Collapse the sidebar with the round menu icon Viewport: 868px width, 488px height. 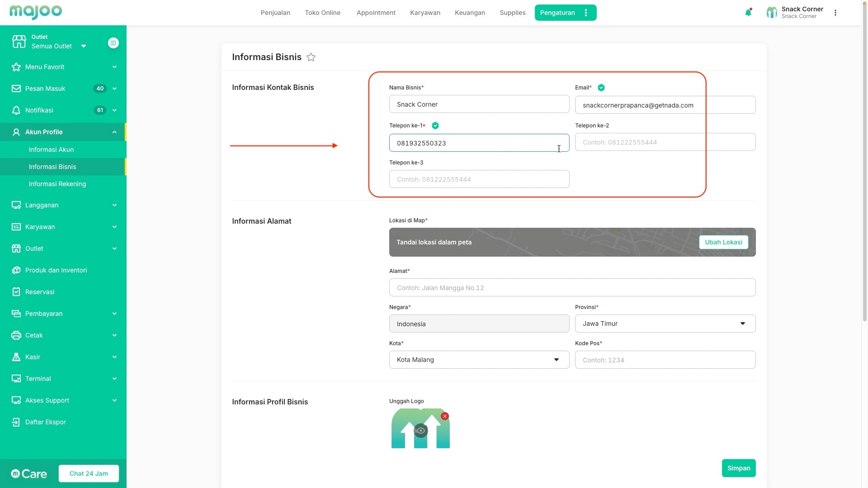[113, 43]
